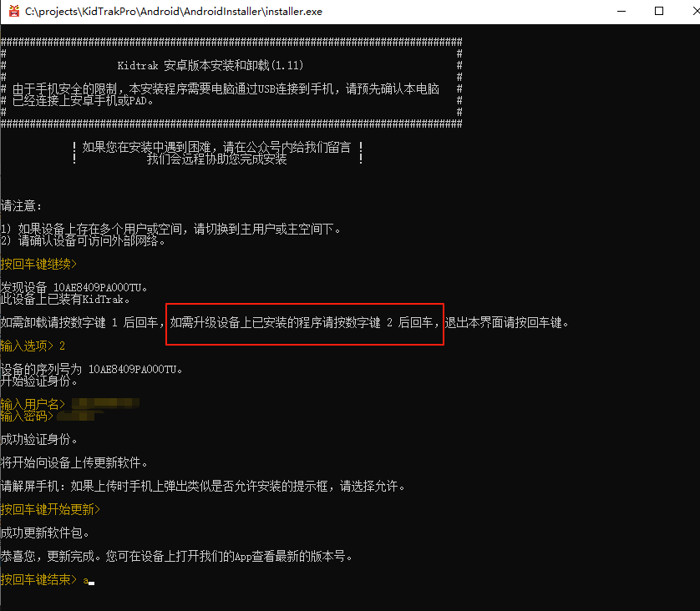This screenshot has width=700, height=611.
Task: Click the red-boxed upgrade instruction text
Action: [x=304, y=322]
